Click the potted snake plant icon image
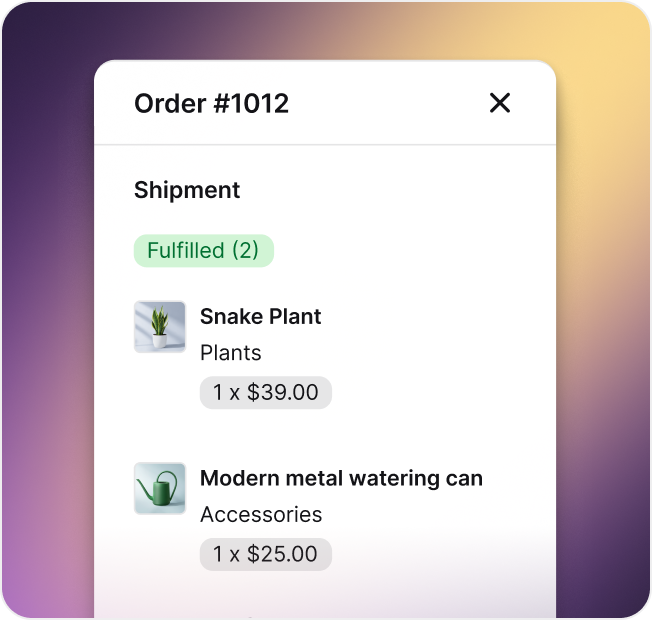 [158, 328]
